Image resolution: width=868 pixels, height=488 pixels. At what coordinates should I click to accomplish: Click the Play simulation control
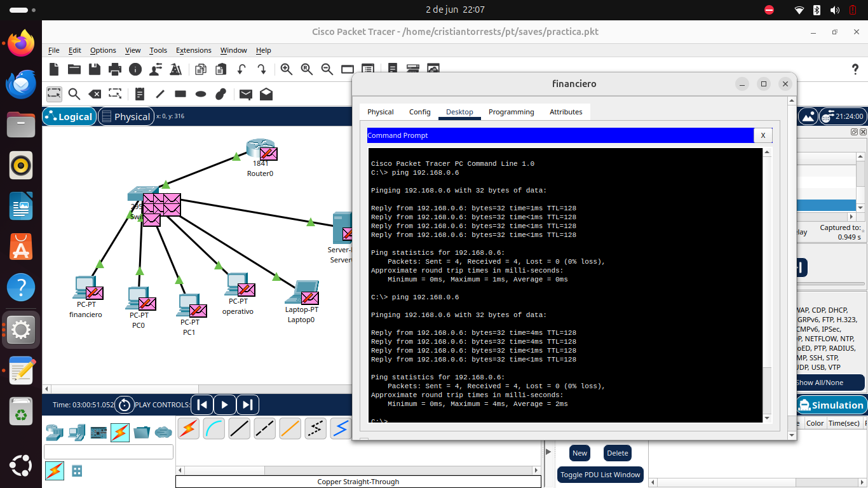click(x=225, y=404)
